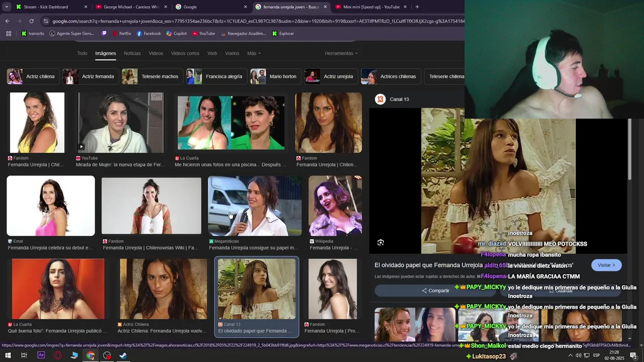The image size is (644, 362).
Task: Open the Meganoticias image result
Action: pyautogui.click(x=255, y=206)
